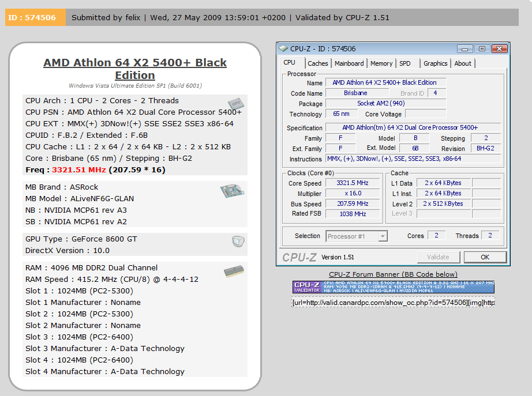This screenshot has height=396, width=532.
Task: Open the About tab
Action: pyautogui.click(x=463, y=63)
